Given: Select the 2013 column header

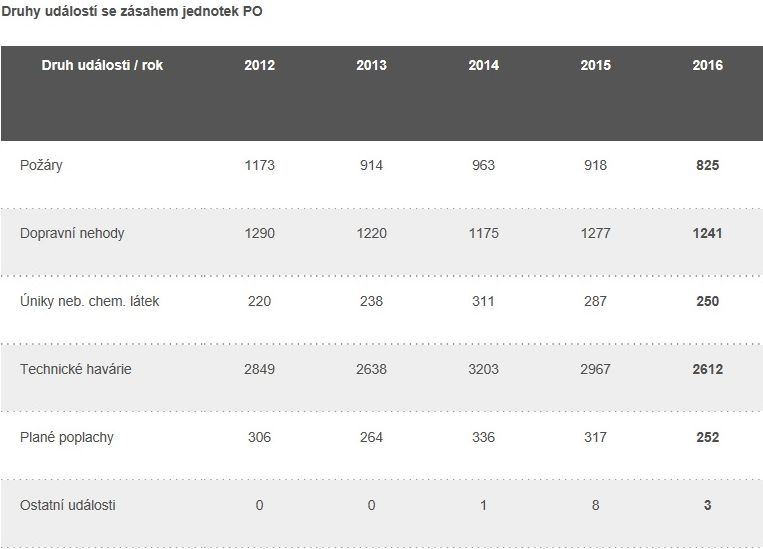Looking at the screenshot, I should pos(371,65).
